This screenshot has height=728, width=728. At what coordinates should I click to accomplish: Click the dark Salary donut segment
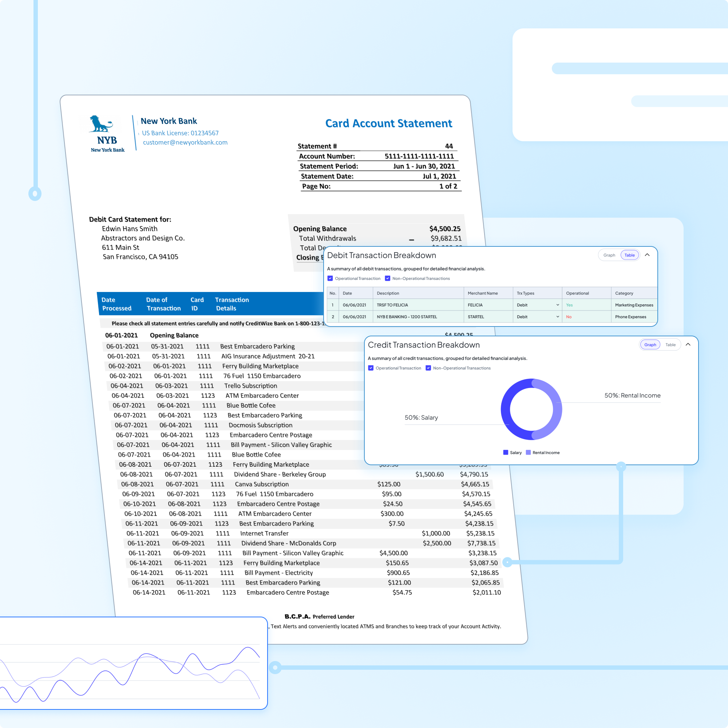pyautogui.click(x=506, y=409)
